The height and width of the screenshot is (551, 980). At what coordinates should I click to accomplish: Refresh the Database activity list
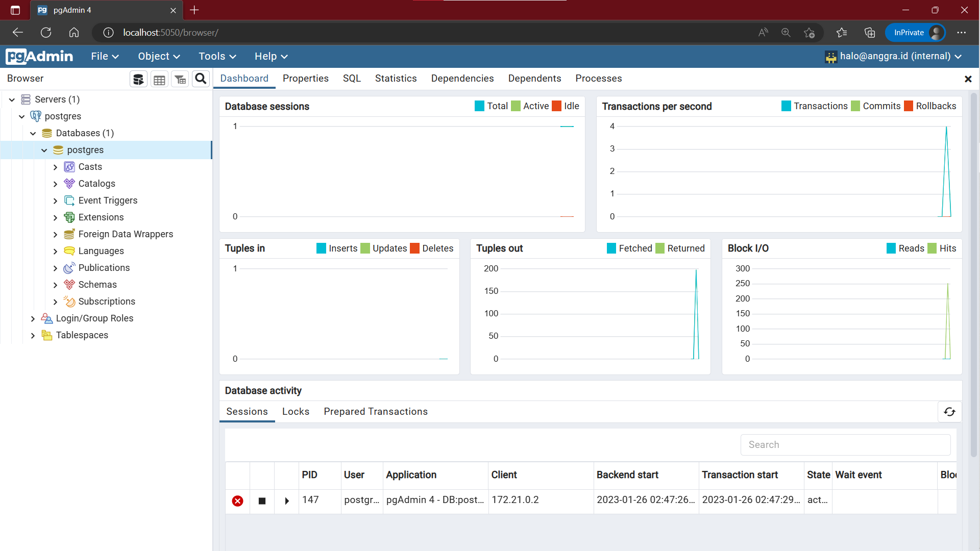click(949, 412)
